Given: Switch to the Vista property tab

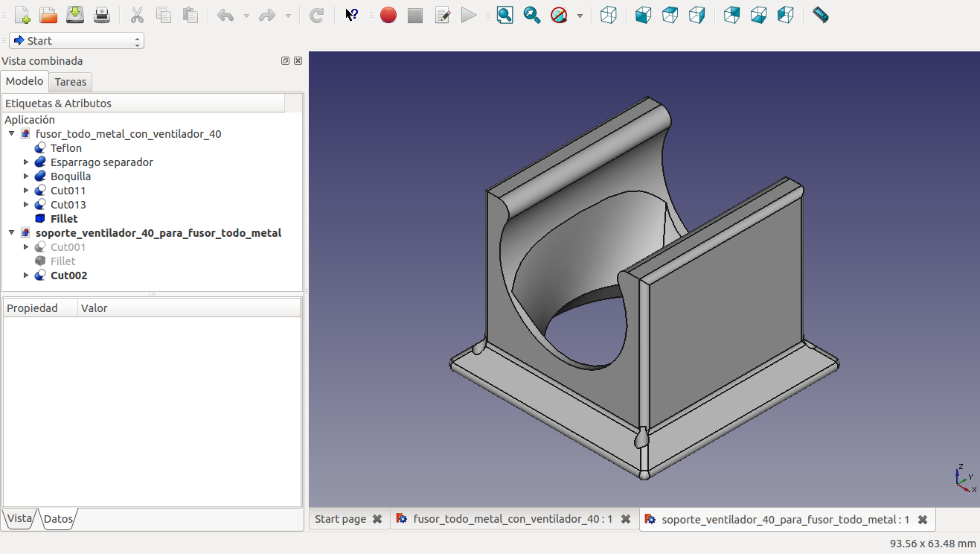Looking at the screenshot, I should (19, 518).
